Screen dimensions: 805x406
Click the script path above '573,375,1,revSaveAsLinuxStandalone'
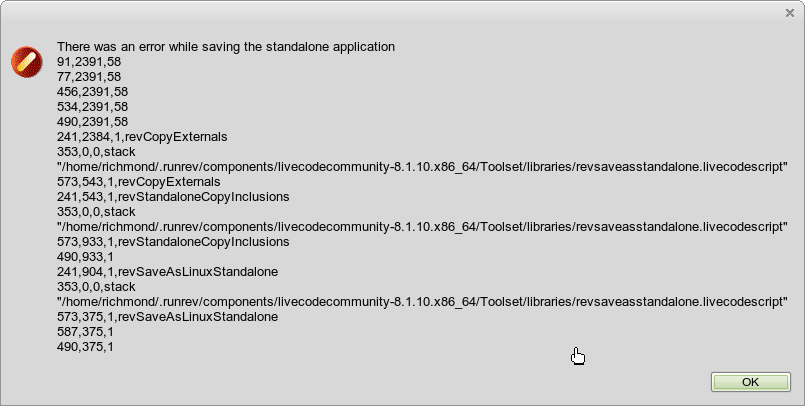[423, 302]
